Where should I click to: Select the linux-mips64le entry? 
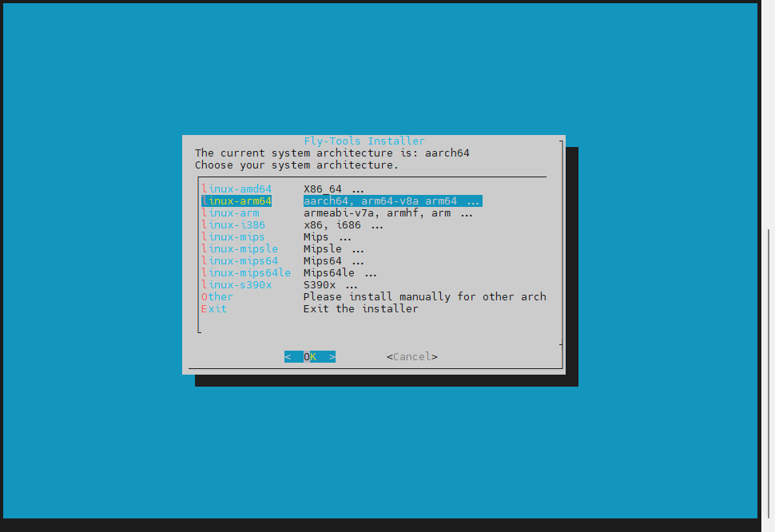click(246, 273)
